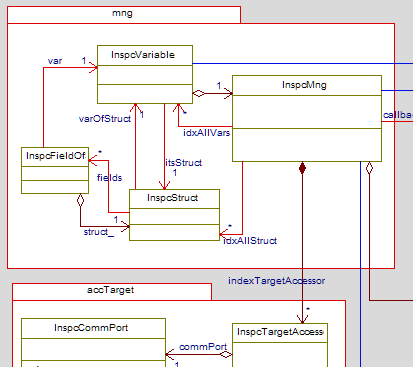Viewport: 413px width, 367px height.
Task: Select the indexTargetAccessor role label
Action: click(277, 281)
